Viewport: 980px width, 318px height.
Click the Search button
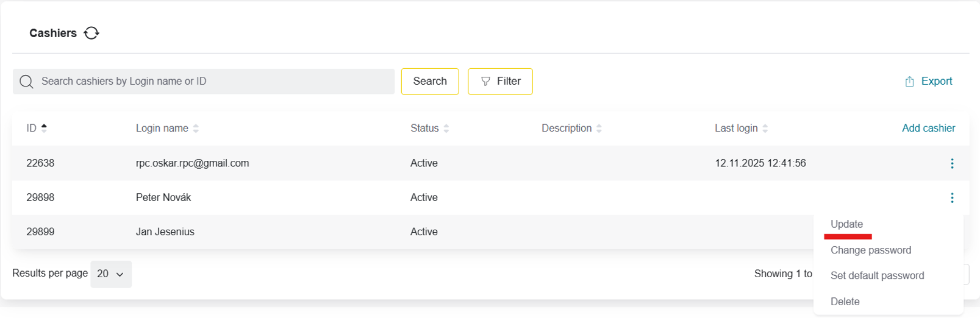[x=430, y=82]
